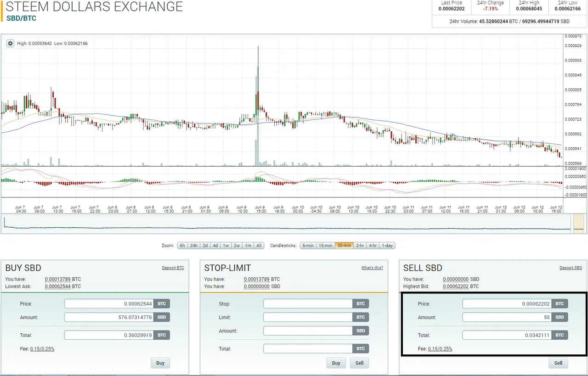The width and height of the screenshot is (588, 376).
Task: Click Highest Bid value 0.00062202
Action: [456, 286]
